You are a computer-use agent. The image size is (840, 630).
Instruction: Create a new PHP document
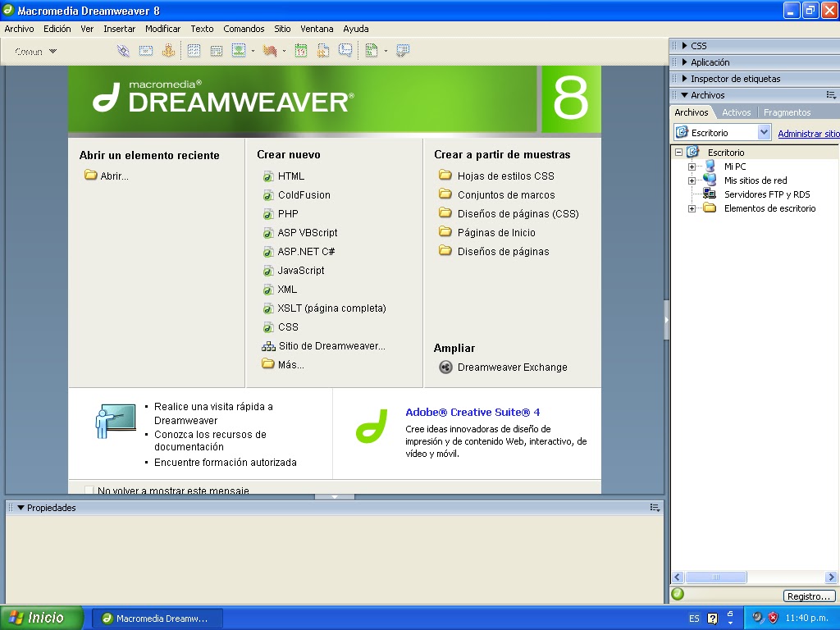(281, 214)
